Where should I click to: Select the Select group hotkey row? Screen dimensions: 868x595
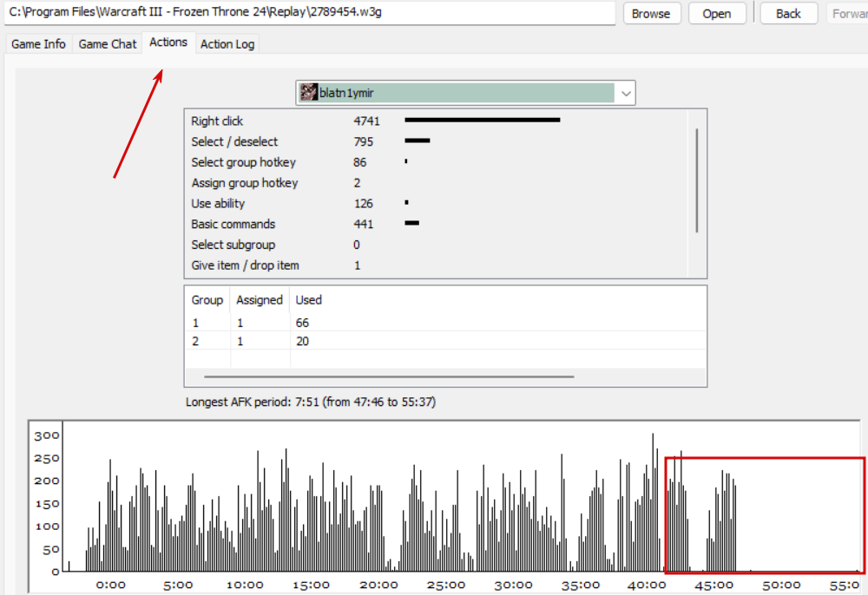click(x=437, y=162)
